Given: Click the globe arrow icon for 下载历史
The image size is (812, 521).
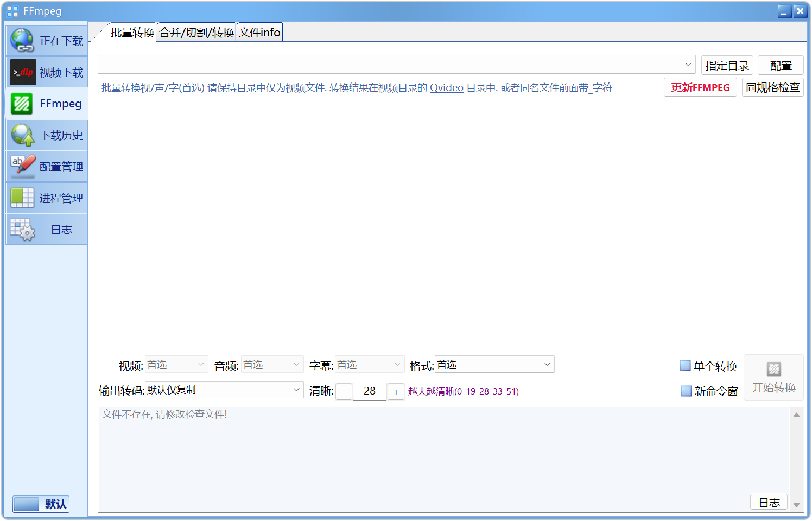Looking at the screenshot, I should click(x=22, y=135).
